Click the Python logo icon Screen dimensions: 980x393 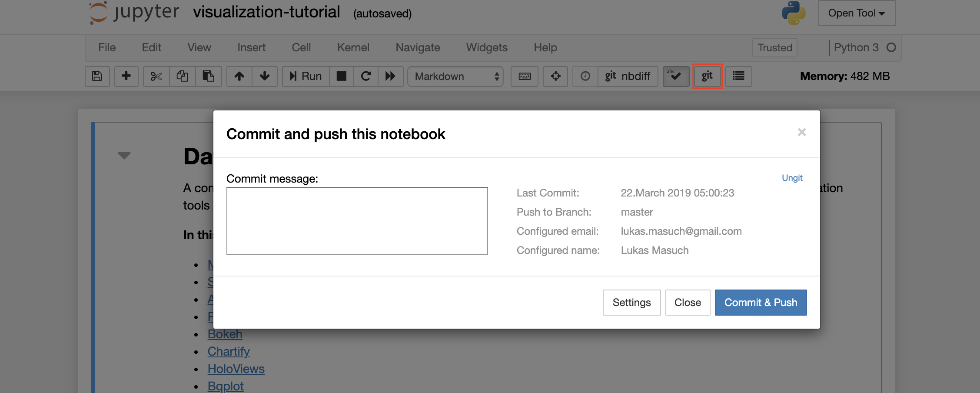[794, 13]
